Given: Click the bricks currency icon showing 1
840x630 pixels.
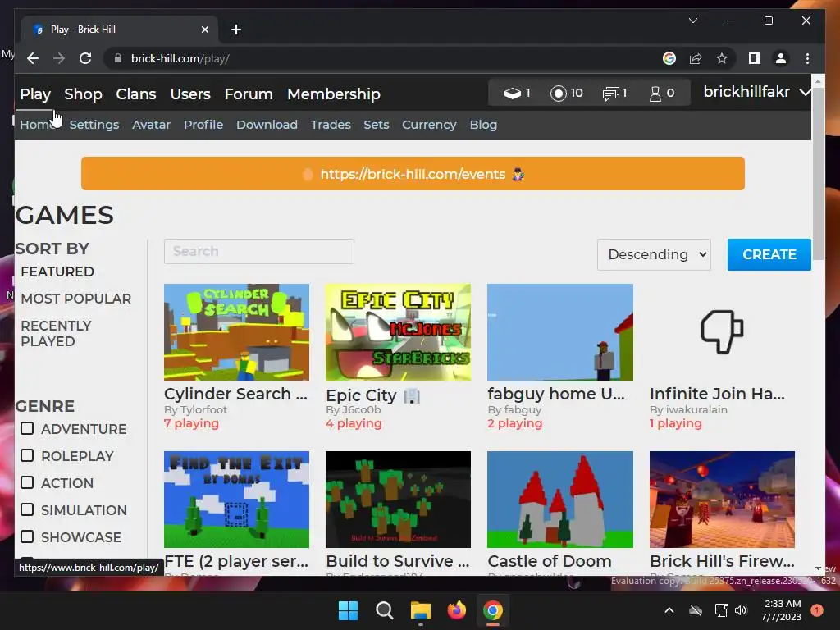Looking at the screenshot, I should [512, 94].
